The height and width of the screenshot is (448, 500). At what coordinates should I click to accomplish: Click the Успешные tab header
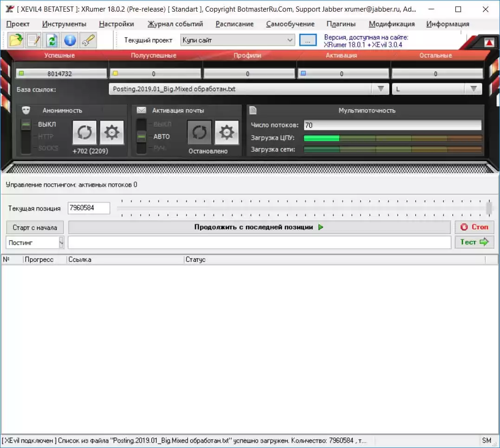pyautogui.click(x=59, y=55)
